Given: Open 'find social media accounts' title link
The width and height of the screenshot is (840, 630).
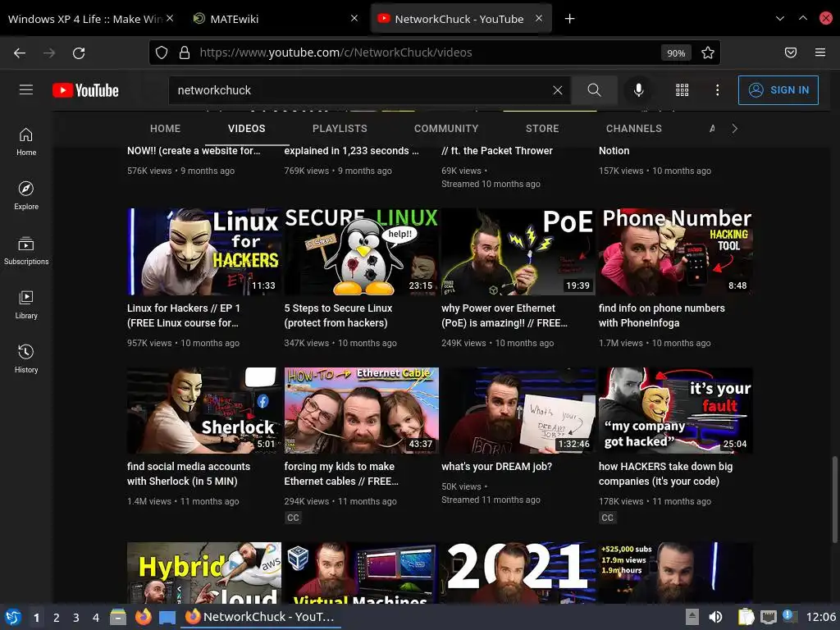Looking at the screenshot, I should coord(189,473).
